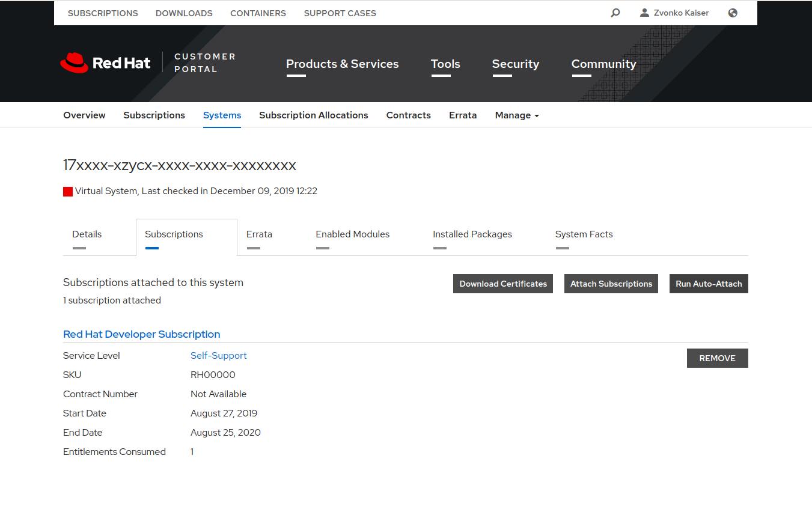Viewport: 812px width, 512px height.
Task: Click the Red Hat Developer Subscription link
Action: 141,334
